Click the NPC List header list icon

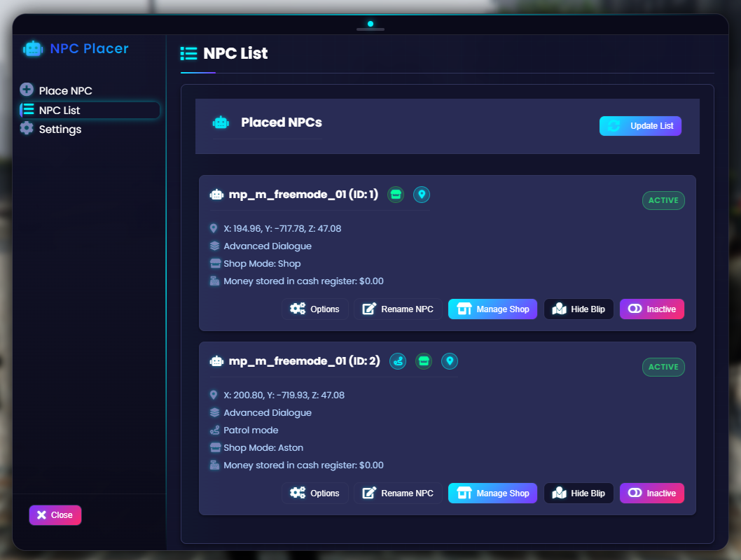(x=188, y=53)
